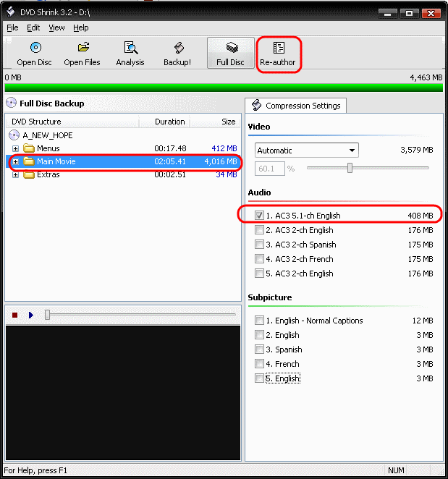Screen dimensions: 448x479
Task: Minimize the DVD Shrink window
Action: pos(387,13)
